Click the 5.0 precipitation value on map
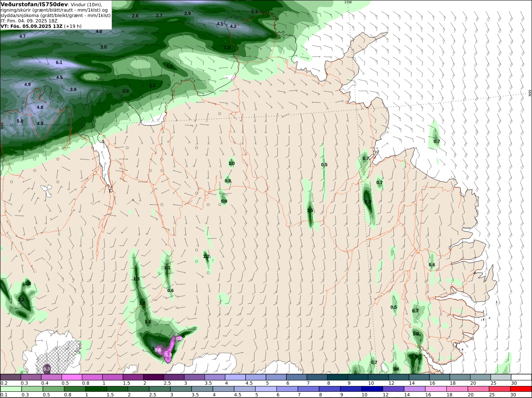This screenshot has height=398, width=532. [x=20, y=121]
